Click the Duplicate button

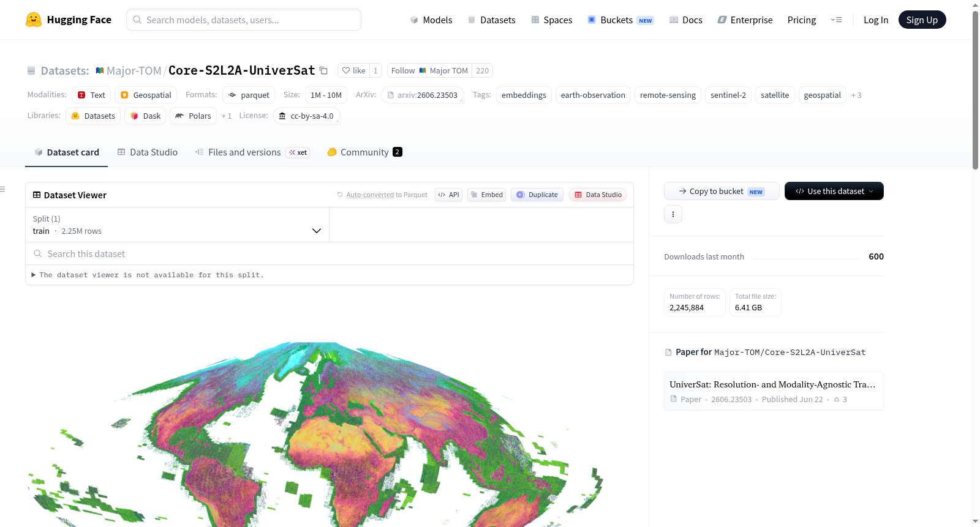(537, 195)
